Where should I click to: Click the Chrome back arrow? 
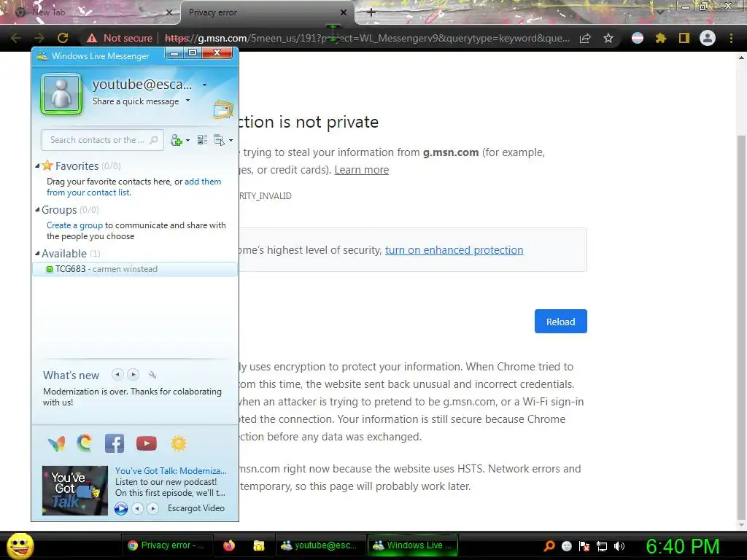click(x=16, y=38)
